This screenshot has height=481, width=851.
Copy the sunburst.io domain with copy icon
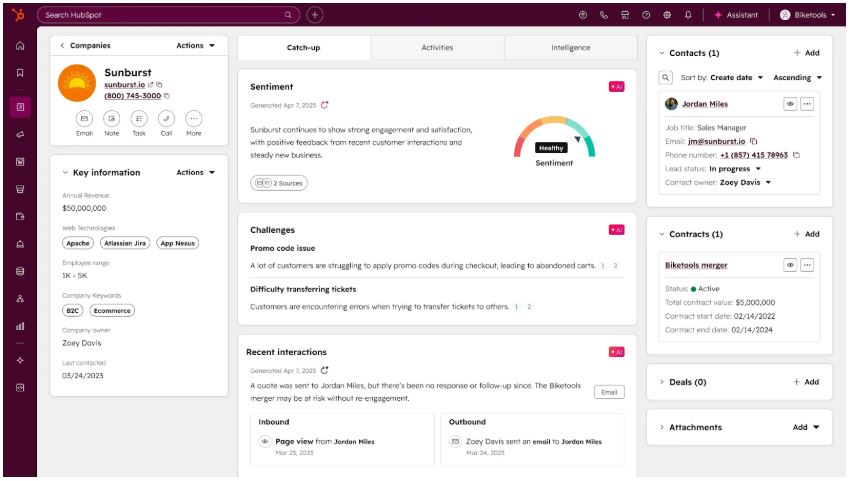(159, 85)
